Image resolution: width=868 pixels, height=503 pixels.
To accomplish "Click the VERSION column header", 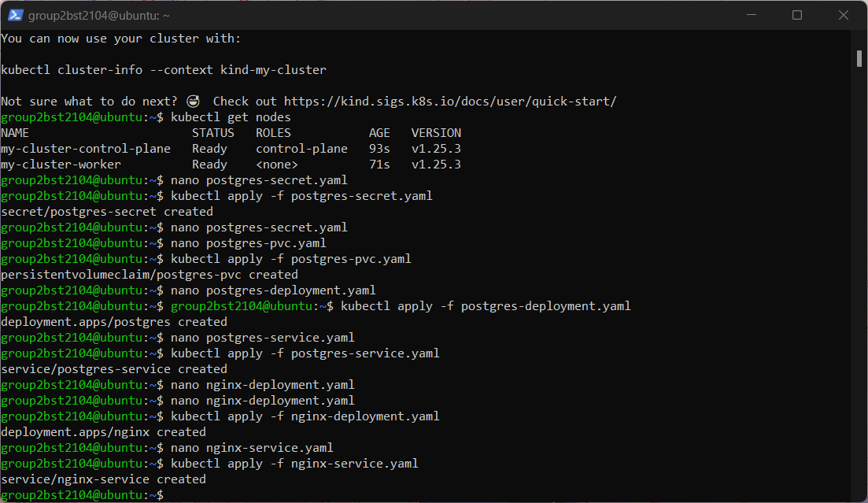I will pos(436,133).
